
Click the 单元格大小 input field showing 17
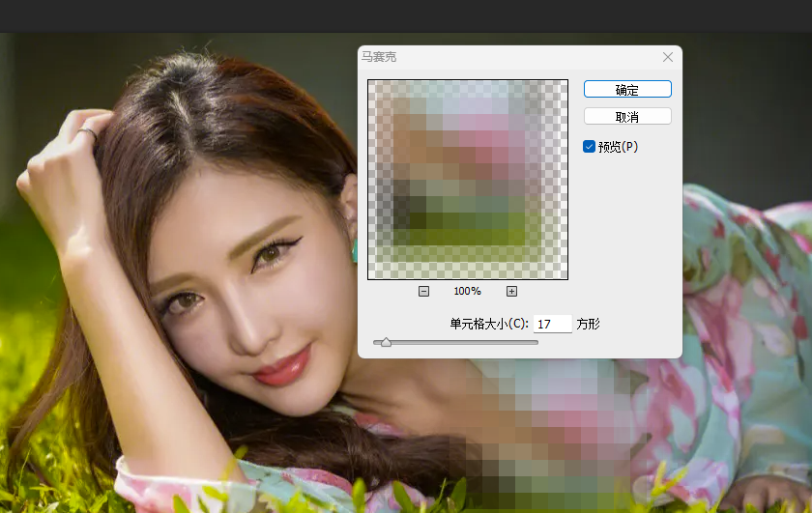(553, 324)
